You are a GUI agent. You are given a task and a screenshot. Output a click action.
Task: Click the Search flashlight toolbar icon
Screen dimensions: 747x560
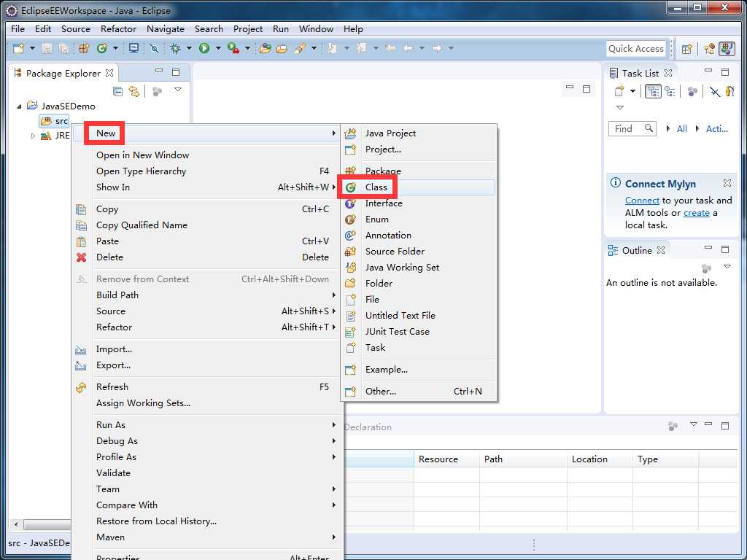point(300,48)
